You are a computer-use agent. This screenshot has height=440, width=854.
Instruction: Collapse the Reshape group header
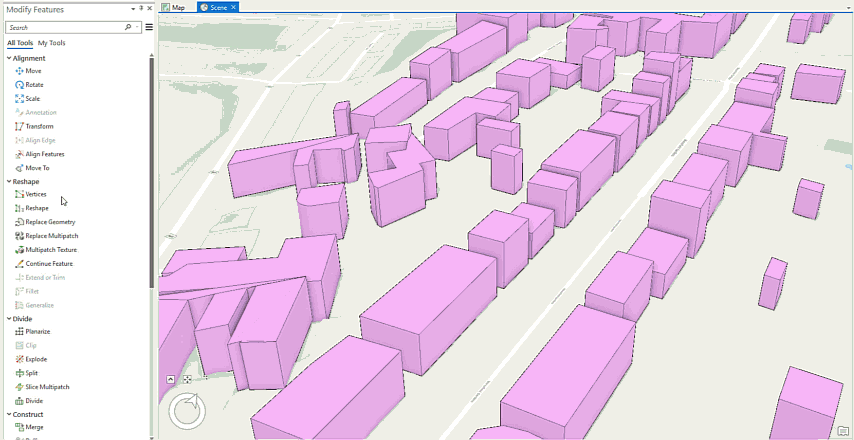tap(9, 182)
